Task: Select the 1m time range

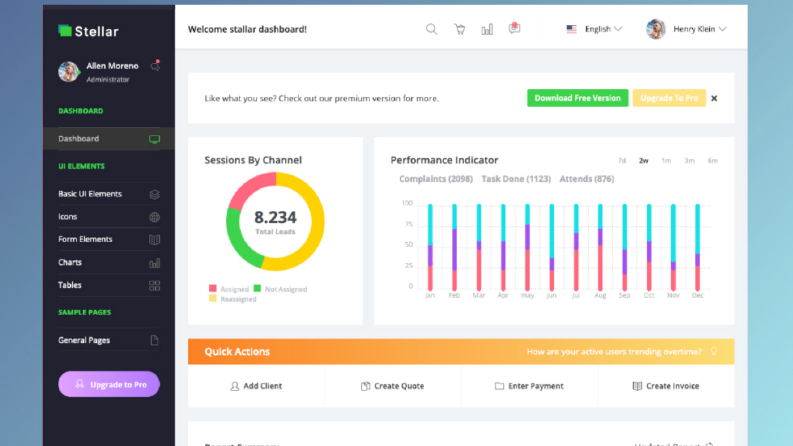Action: (666, 161)
